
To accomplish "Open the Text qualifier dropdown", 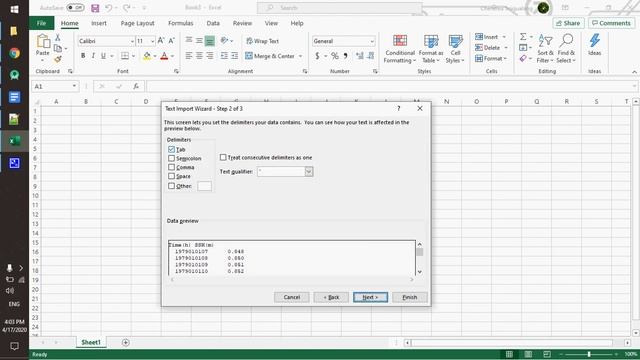I will tap(309, 172).
